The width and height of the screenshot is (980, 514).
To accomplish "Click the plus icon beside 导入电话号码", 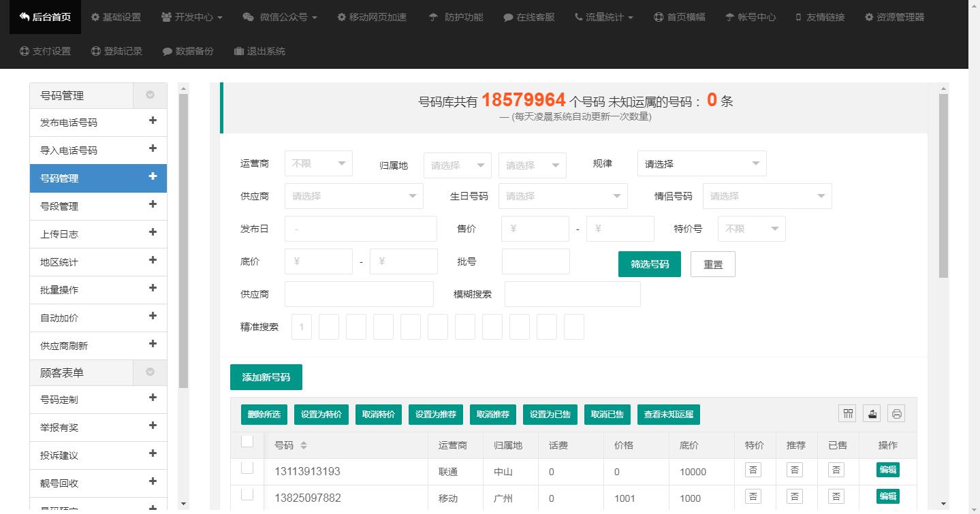I will click(x=153, y=148).
